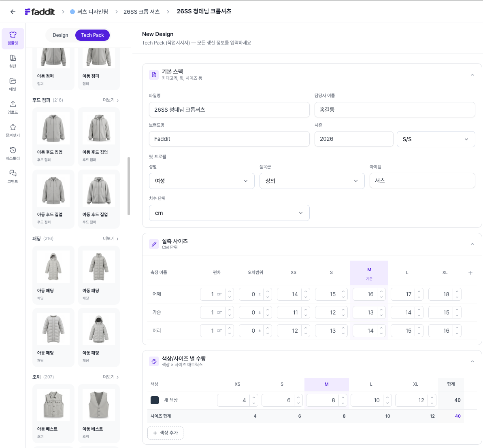Collapse the 실측 사이즈 section
This screenshot has height=448, width=483.
(472, 244)
